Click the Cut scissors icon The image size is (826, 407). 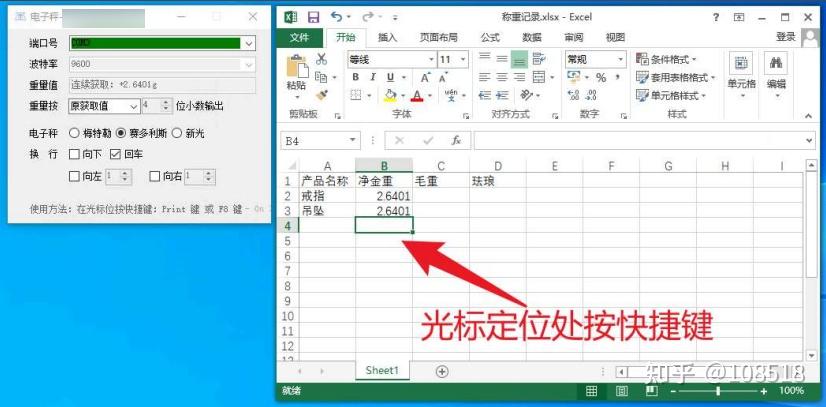coord(321,58)
